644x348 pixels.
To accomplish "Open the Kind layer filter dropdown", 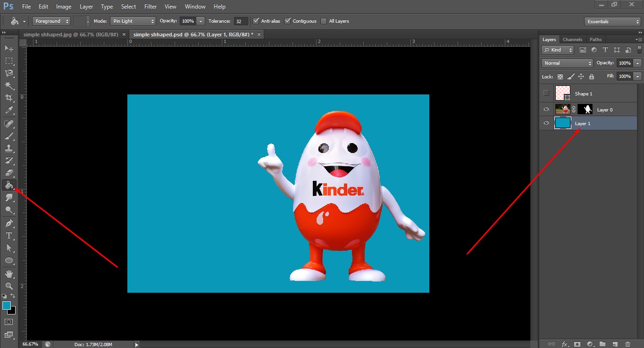I will (x=558, y=50).
